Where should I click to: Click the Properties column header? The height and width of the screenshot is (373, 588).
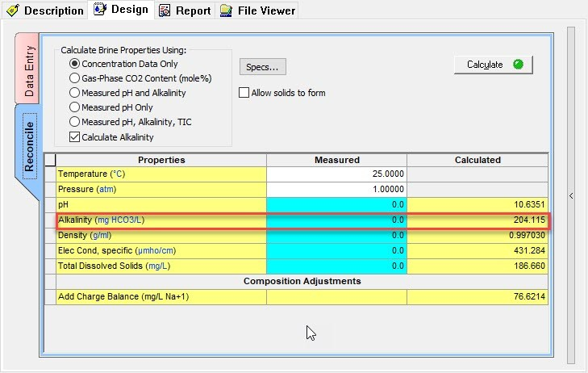161,160
